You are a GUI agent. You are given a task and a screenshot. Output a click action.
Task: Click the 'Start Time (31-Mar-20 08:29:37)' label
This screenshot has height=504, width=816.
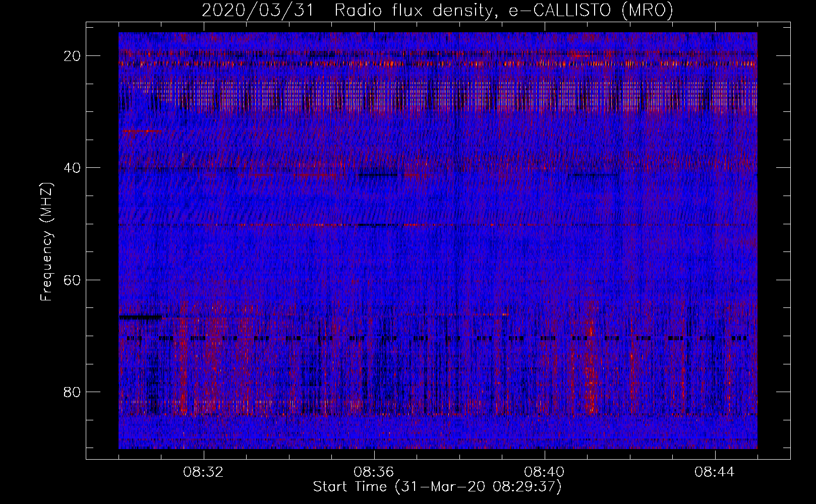[x=437, y=487]
